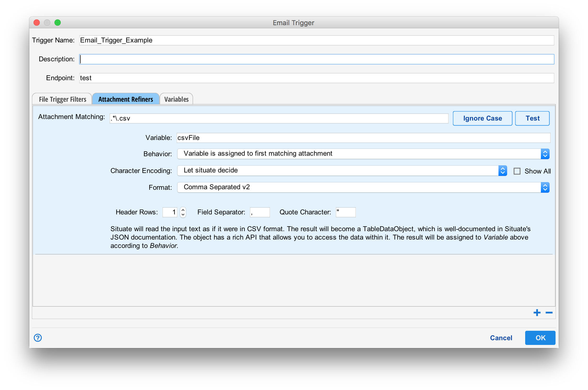Click the Cancel button

coord(501,338)
